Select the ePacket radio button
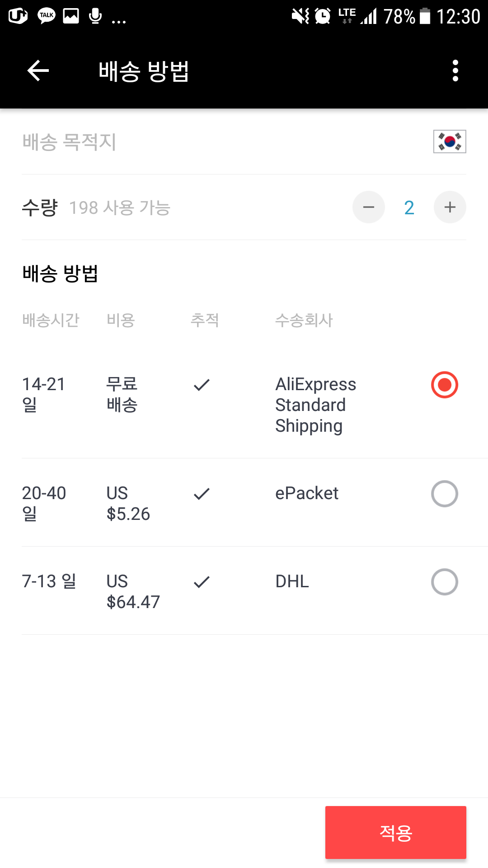Screen dimensions: 488x868 [x=445, y=494]
